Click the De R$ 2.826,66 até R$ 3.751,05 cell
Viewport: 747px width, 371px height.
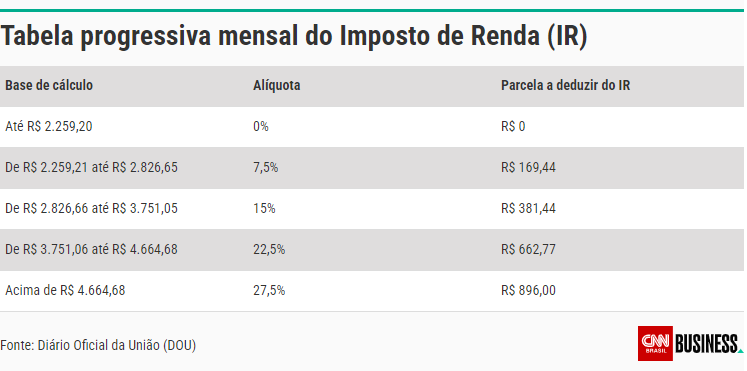[91, 209]
